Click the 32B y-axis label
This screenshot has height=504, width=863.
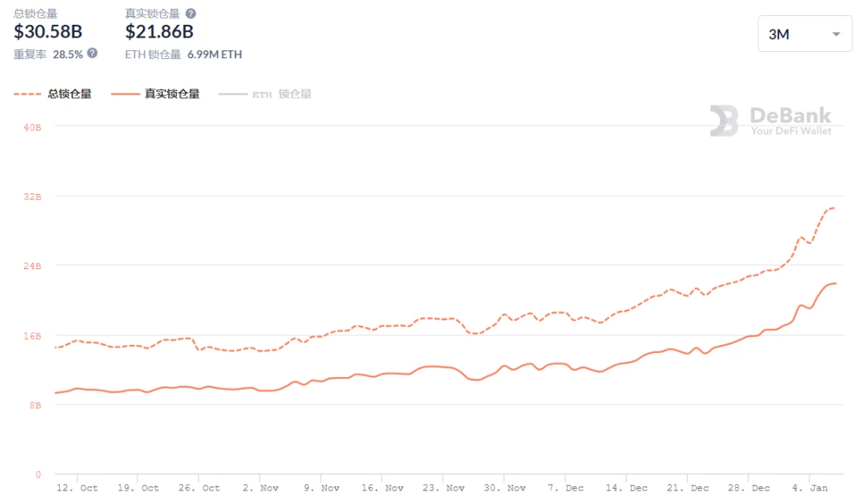[x=33, y=196]
